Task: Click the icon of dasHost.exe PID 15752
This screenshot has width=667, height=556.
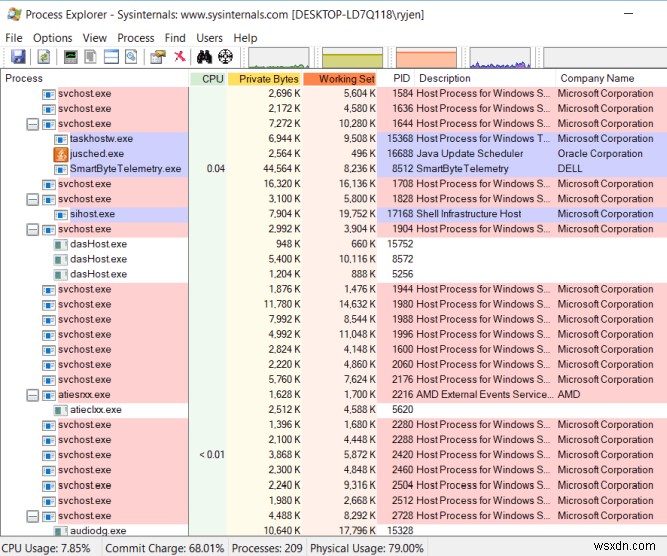Action: coord(60,245)
